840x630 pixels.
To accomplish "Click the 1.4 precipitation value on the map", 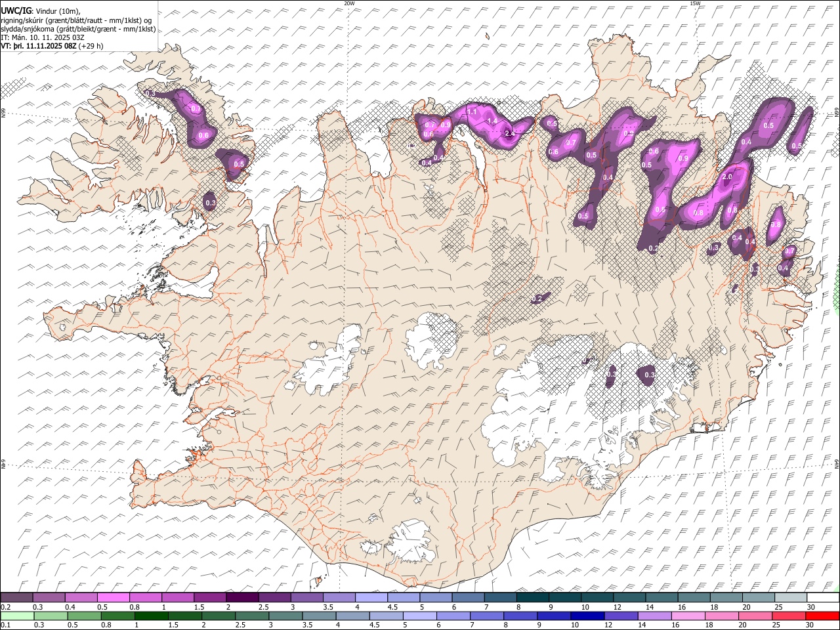I will (492, 121).
